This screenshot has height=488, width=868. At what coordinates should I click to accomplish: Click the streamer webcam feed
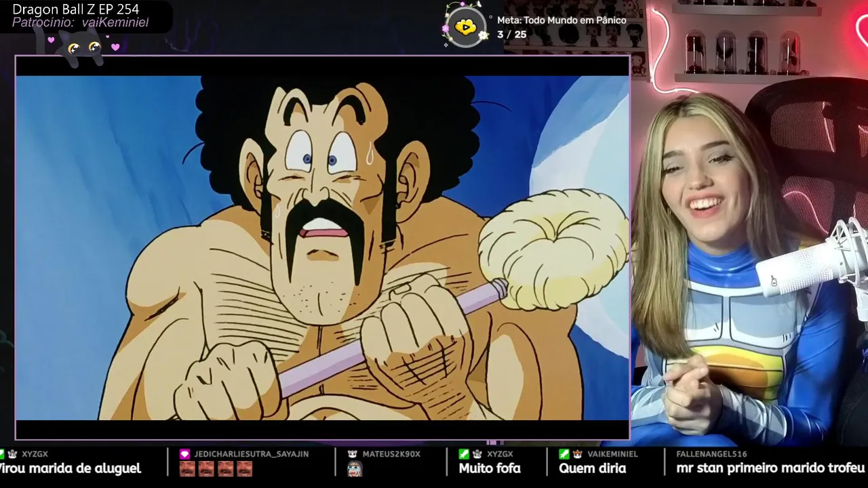pyautogui.click(x=750, y=224)
